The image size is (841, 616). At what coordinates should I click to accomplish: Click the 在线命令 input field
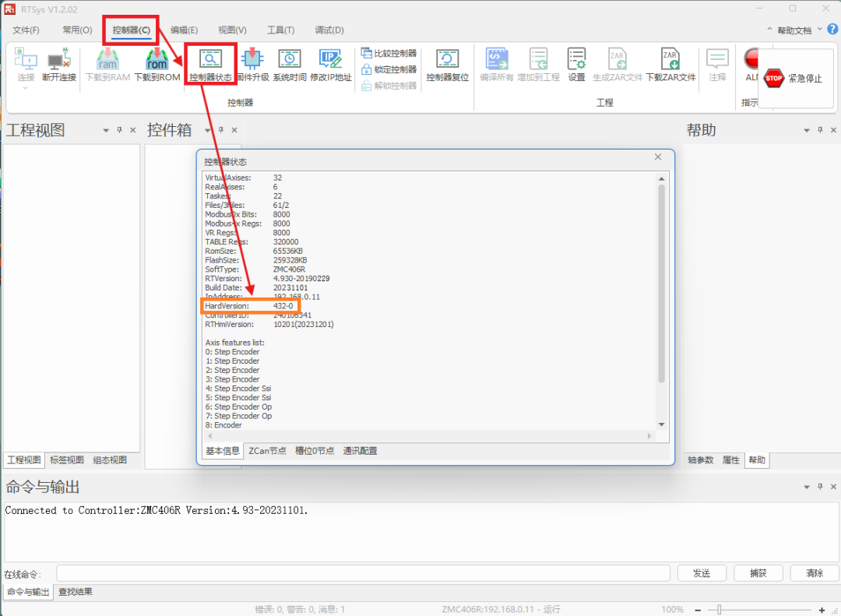pos(363,573)
